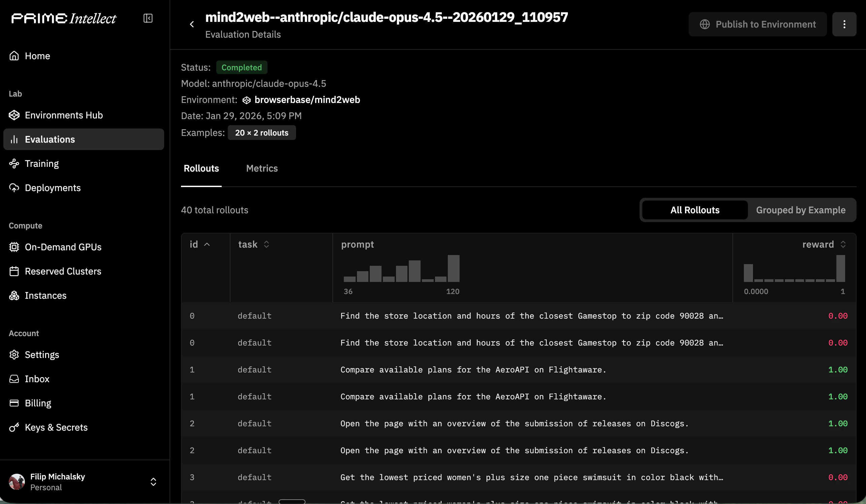Sort rollouts by the id column chevron
The image size is (866, 504).
click(208, 244)
